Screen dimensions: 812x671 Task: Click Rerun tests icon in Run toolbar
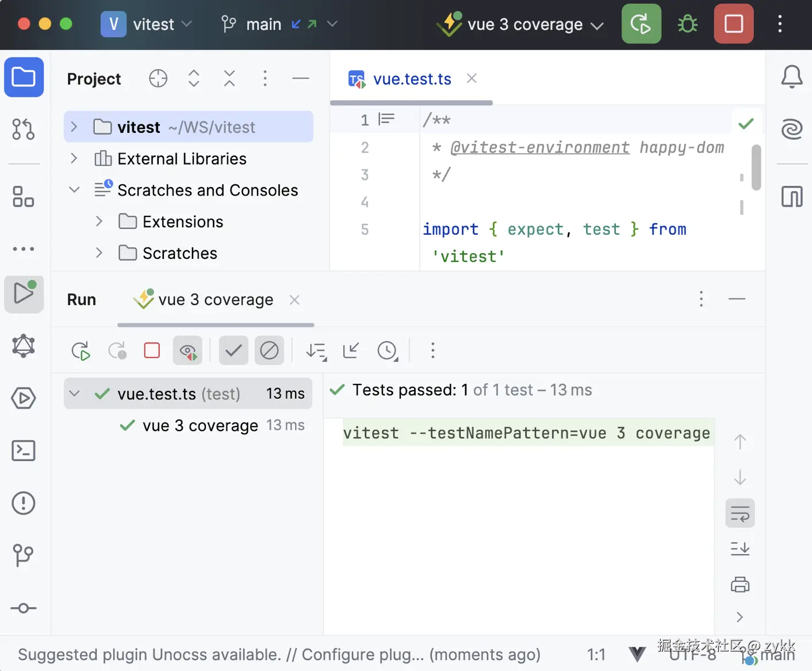tap(81, 350)
